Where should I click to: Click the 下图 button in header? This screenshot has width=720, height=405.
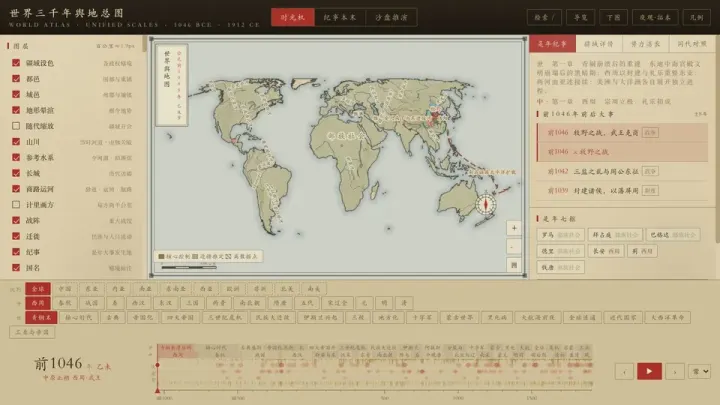[613, 17]
